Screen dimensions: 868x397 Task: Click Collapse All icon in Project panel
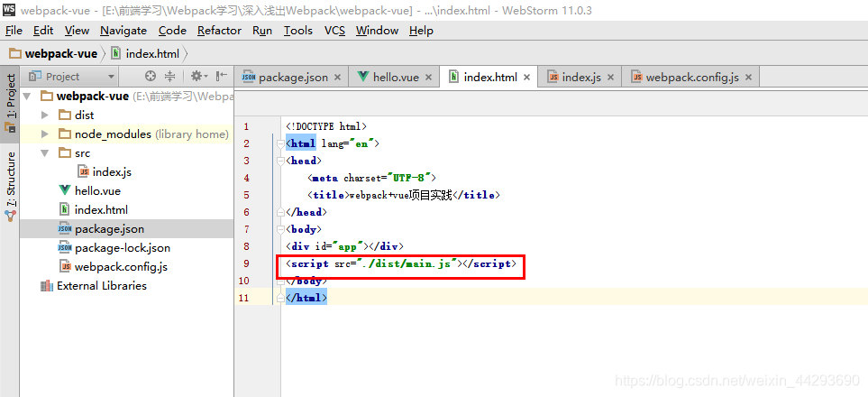[x=170, y=77]
